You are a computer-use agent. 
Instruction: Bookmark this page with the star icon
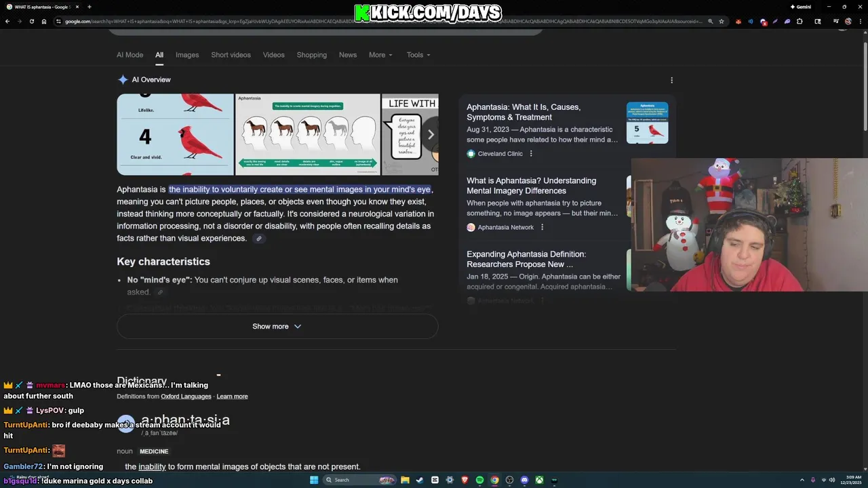[x=722, y=22]
